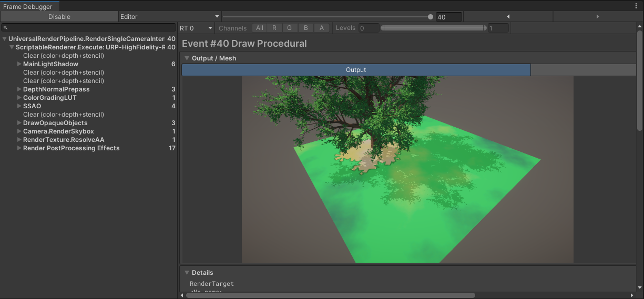Select the SSAO row label
644x299 pixels.
pos(32,106)
